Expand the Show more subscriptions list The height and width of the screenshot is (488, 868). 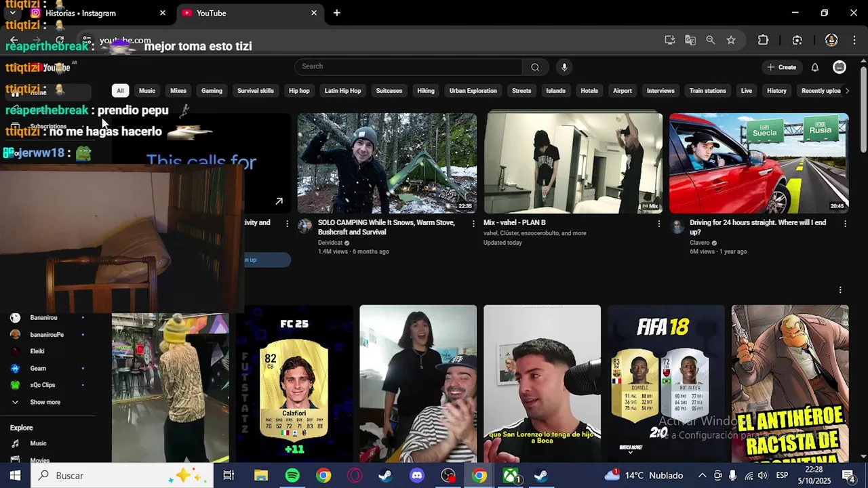point(45,402)
